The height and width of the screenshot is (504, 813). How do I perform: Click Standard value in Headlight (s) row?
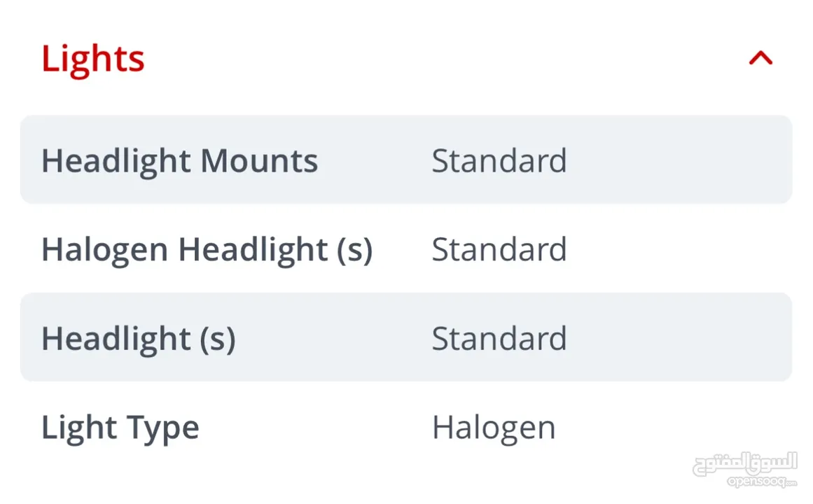[499, 339]
